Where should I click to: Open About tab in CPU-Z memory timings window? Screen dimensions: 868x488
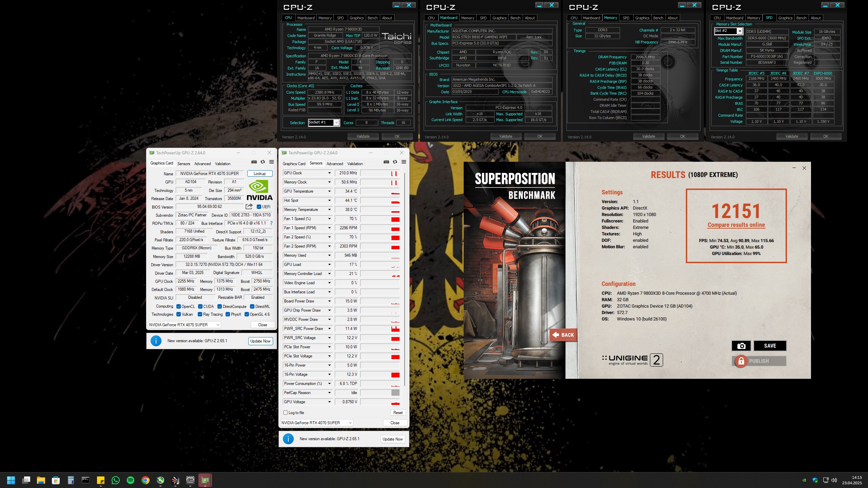[x=673, y=18]
